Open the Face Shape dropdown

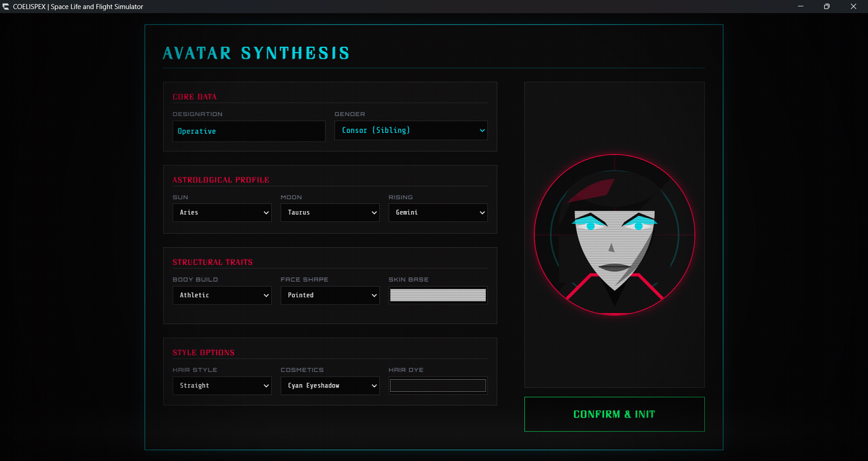point(330,295)
